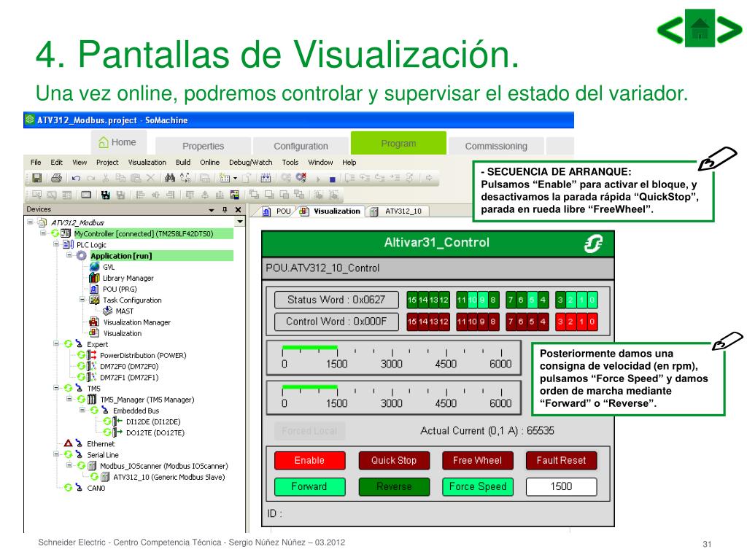Click the Copy icon in the toolbar
The height and width of the screenshot is (560, 747).
120,178
